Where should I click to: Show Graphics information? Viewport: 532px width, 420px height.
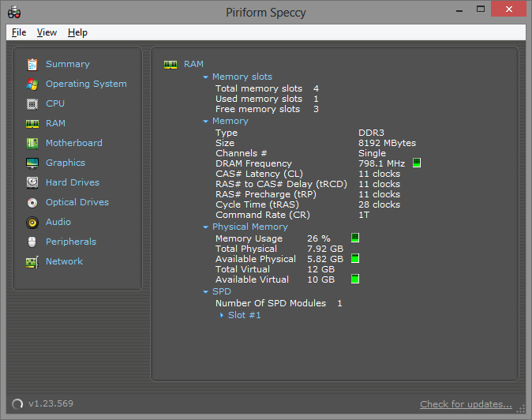(x=66, y=163)
